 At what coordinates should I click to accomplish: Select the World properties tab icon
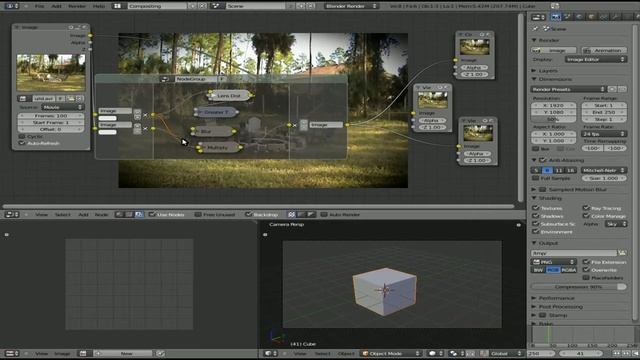click(x=579, y=17)
